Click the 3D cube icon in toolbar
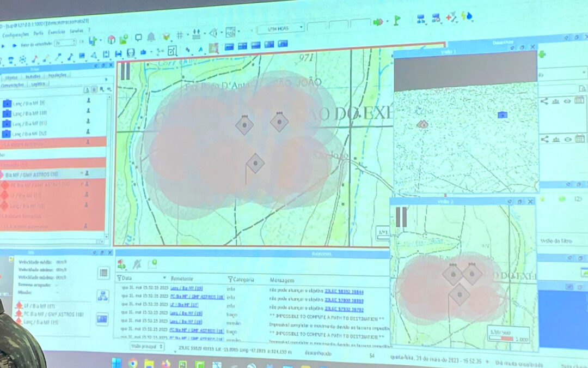 pos(111,40)
